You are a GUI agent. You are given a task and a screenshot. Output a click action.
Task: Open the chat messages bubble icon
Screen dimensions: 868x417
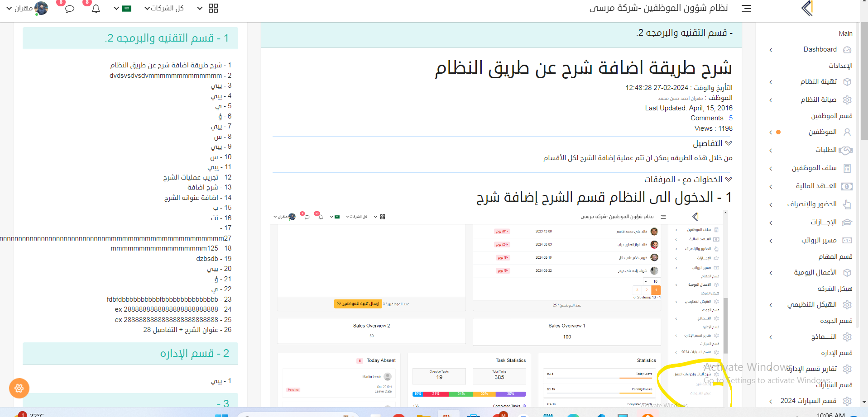69,9
